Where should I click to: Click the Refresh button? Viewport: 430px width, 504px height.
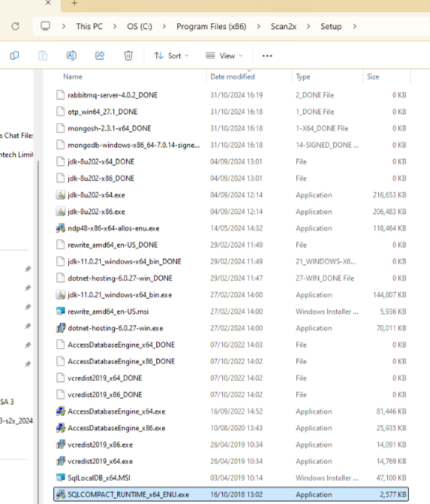[x=15, y=27]
